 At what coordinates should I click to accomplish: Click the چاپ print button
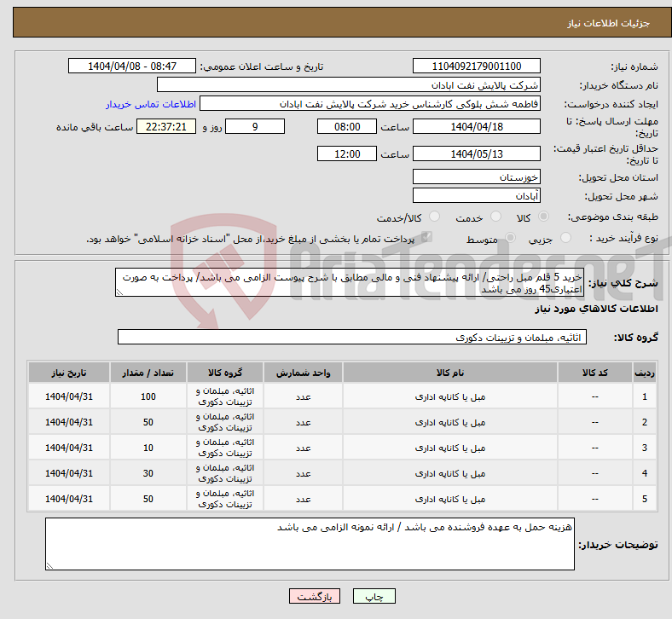click(x=374, y=596)
